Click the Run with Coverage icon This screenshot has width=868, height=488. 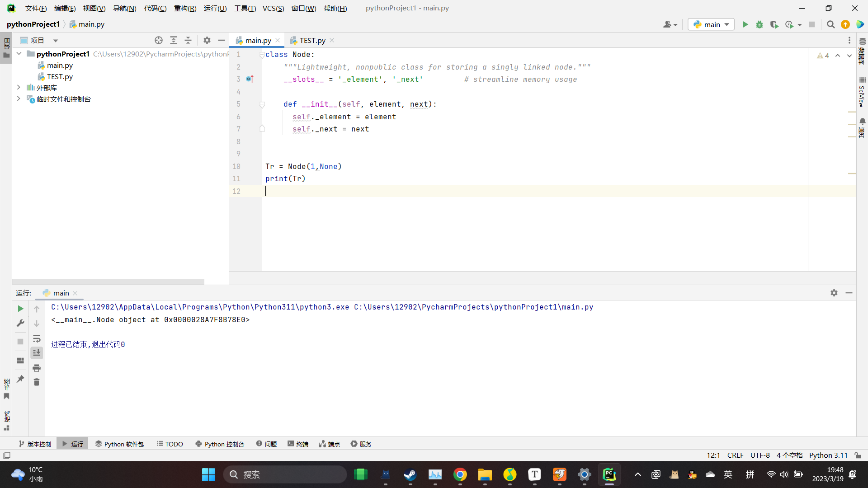774,24
